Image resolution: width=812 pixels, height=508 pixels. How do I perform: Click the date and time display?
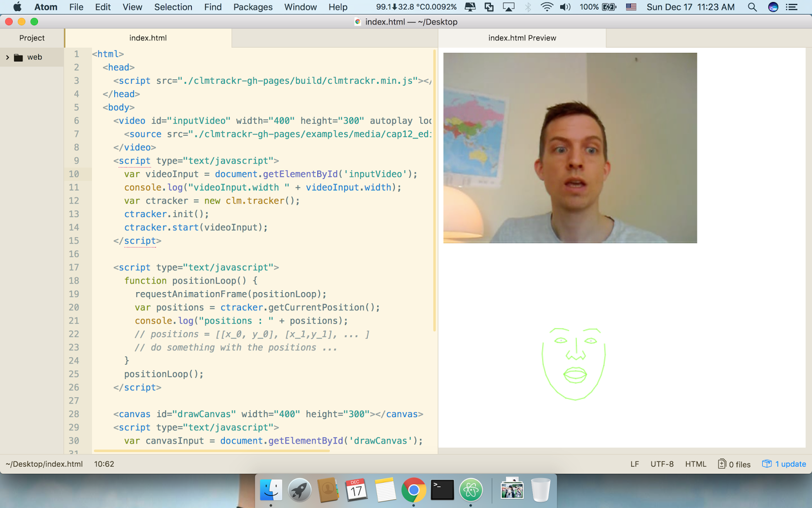click(x=690, y=7)
